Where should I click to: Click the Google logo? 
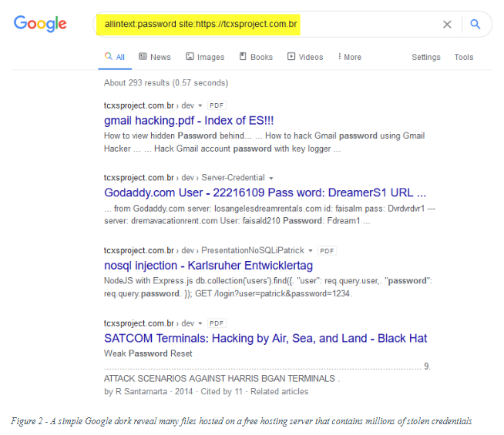[40, 24]
